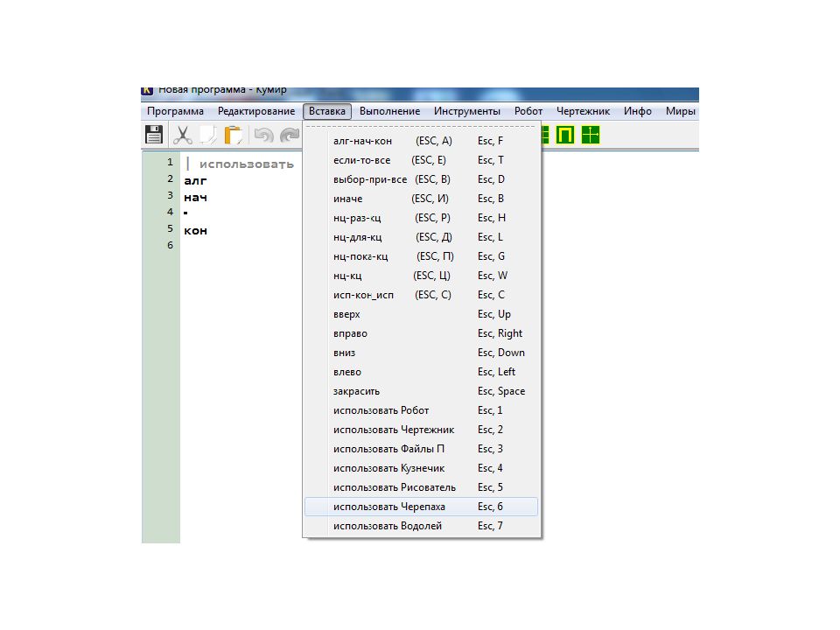Click the Redo arrow icon

click(289, 135)
